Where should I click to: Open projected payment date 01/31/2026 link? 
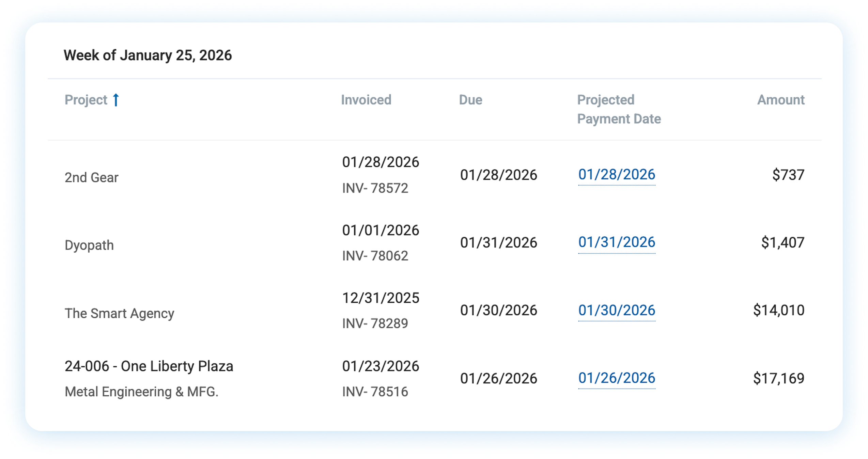[617, 242]
